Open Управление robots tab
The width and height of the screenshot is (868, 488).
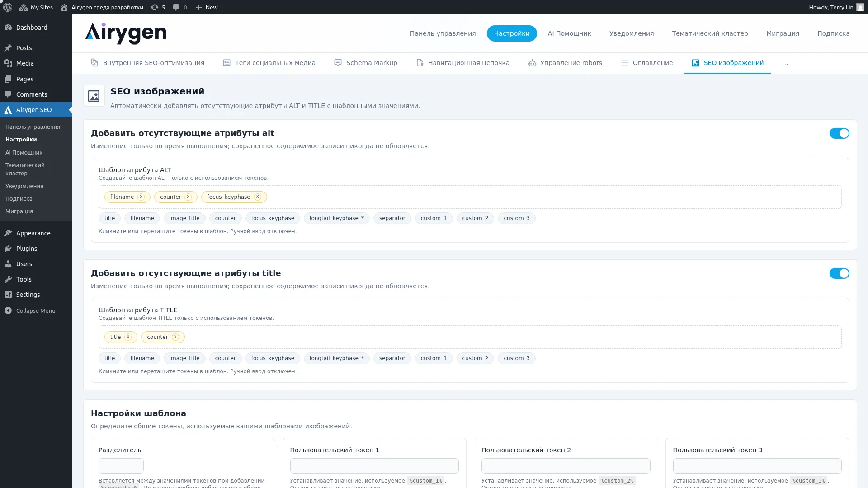click(x=565, y=63)
